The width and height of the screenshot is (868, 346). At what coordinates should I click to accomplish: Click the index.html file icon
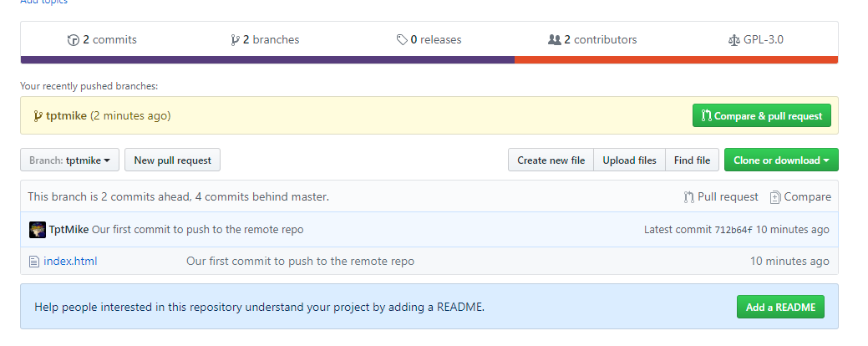34,262
